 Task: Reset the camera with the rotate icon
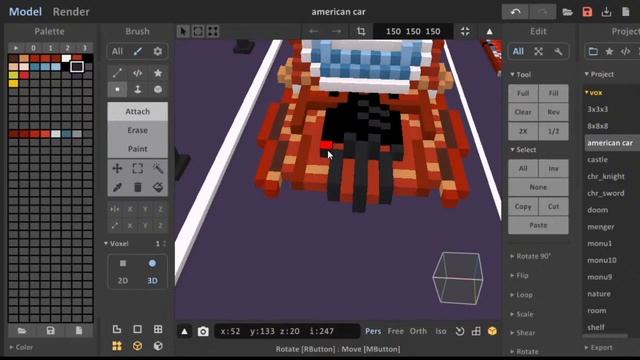point(460,331)
